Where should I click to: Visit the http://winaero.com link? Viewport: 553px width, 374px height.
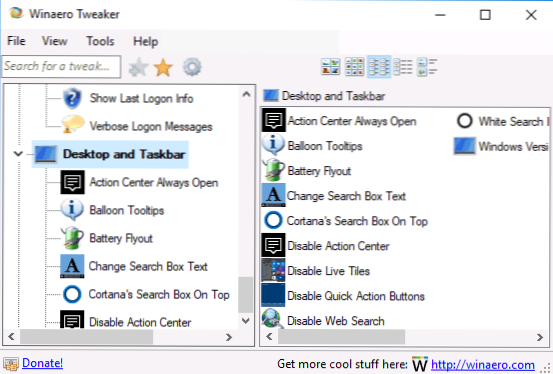pyautogui.click(x=483, y=364)
